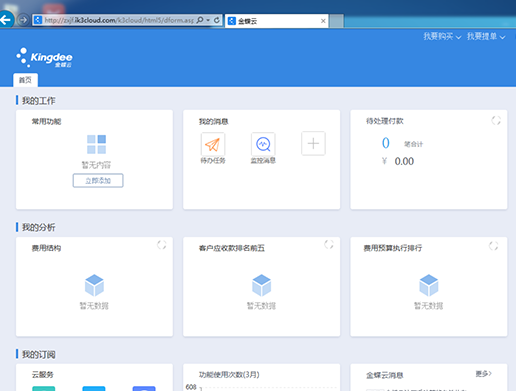Expand the 我要购买 dropdown menu

pos(442,36)
